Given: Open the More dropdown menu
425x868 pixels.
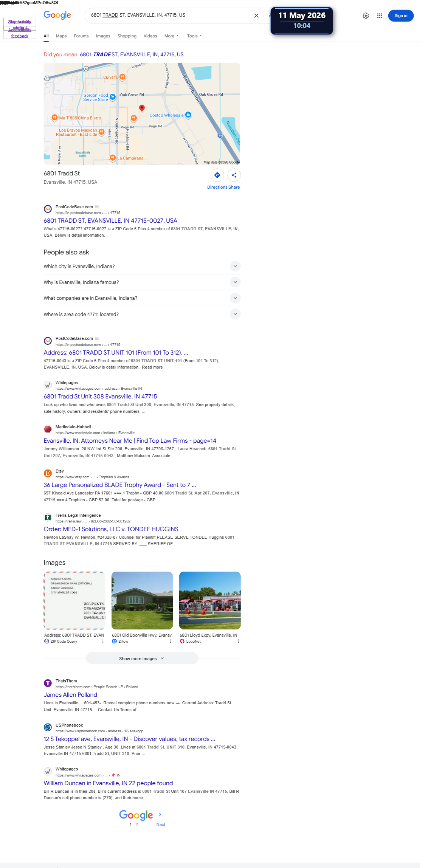Looking at the screenshot, I should (x=171, y=36).
